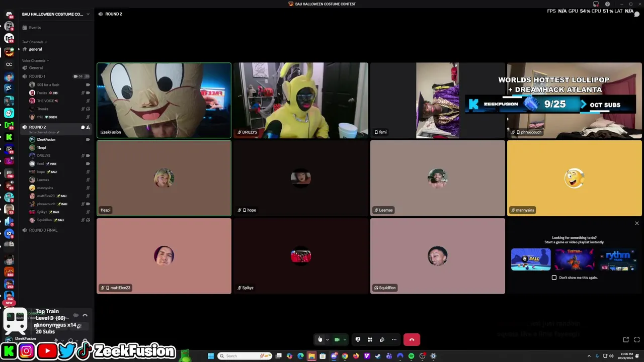Open volume control in system tray

(611, 356)
